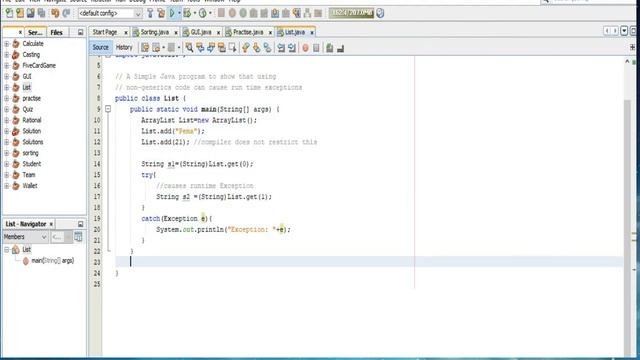The image size is (640, 360).
Task: Click Previous Bookmark icon
Action: click(245, 48)
